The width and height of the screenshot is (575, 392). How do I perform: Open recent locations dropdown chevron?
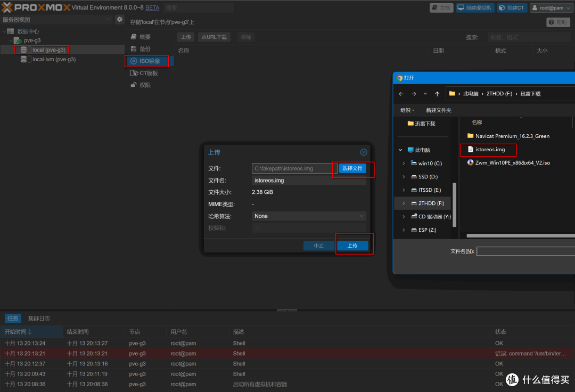[425, 94]
